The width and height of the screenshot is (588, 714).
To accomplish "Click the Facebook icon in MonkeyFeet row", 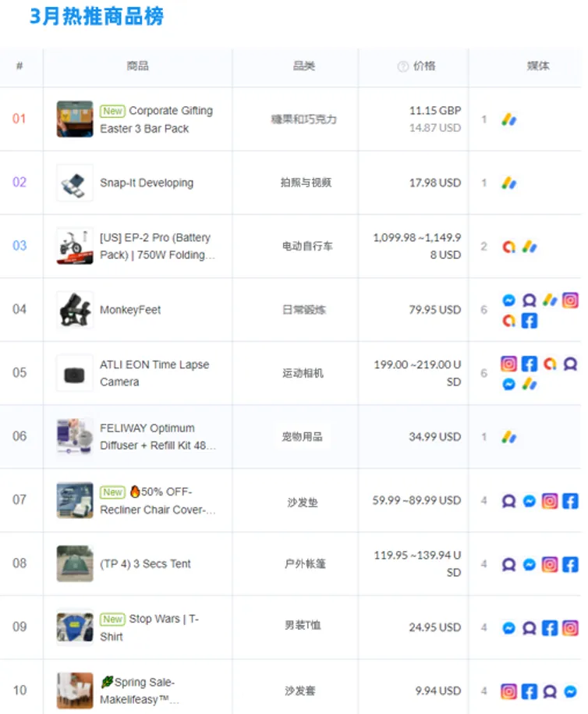I will tap(530, 321).
